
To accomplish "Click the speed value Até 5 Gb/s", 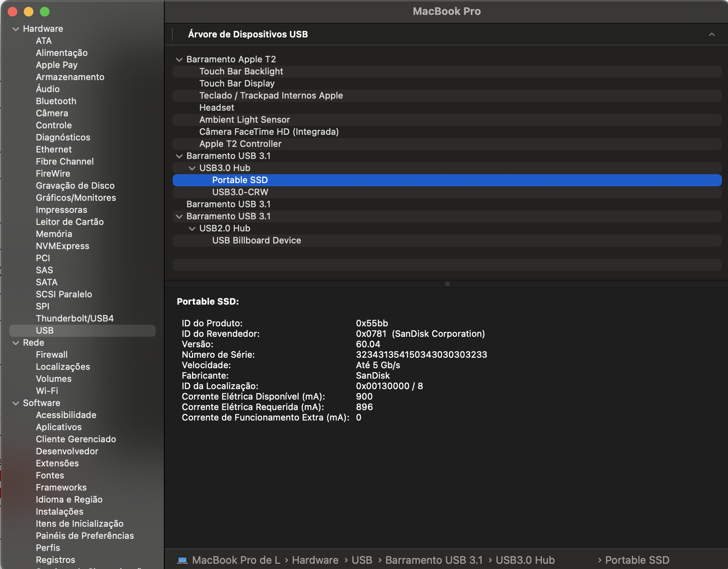I will coord(378,365).
